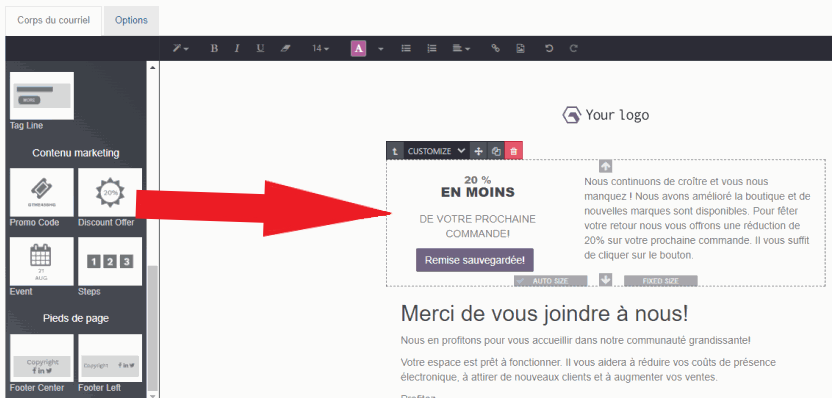The width and height of the screenshot is (832, 399).
Task: Select the Tag Line block thumbnail
Action: [42, 96]
